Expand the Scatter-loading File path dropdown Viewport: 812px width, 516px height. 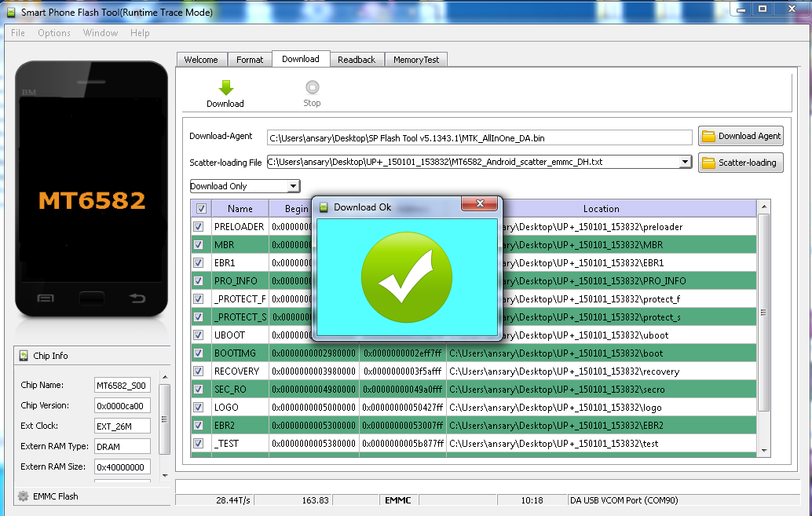[x=685, y=162]
